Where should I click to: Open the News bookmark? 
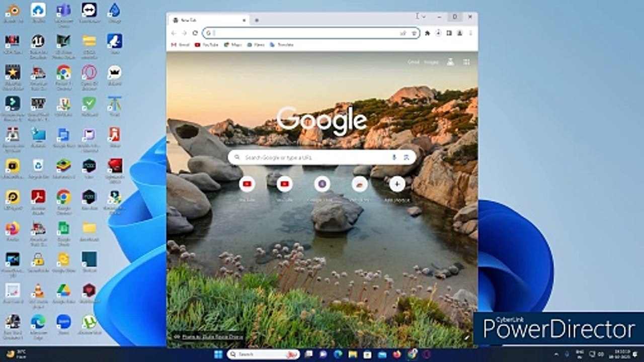click(x=256, y=45)
